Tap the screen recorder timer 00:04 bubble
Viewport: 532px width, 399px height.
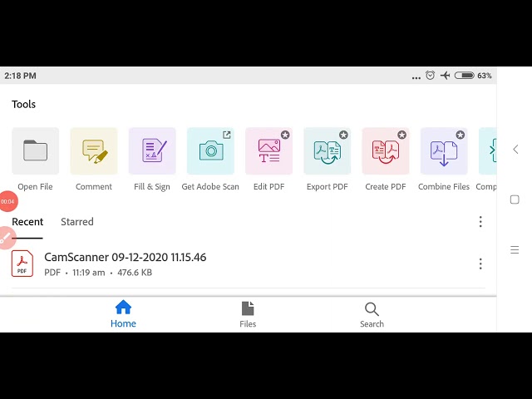[x=7, y=201]
